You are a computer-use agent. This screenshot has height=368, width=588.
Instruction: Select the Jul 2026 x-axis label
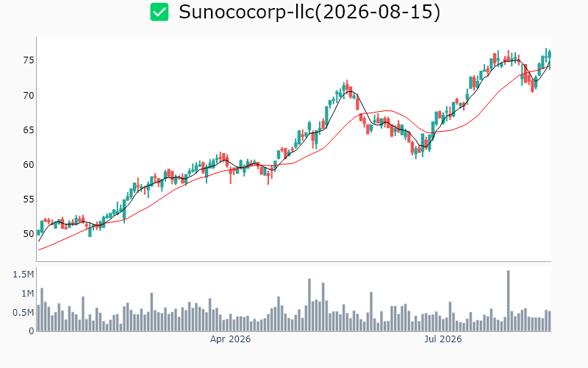pos(443,339)
